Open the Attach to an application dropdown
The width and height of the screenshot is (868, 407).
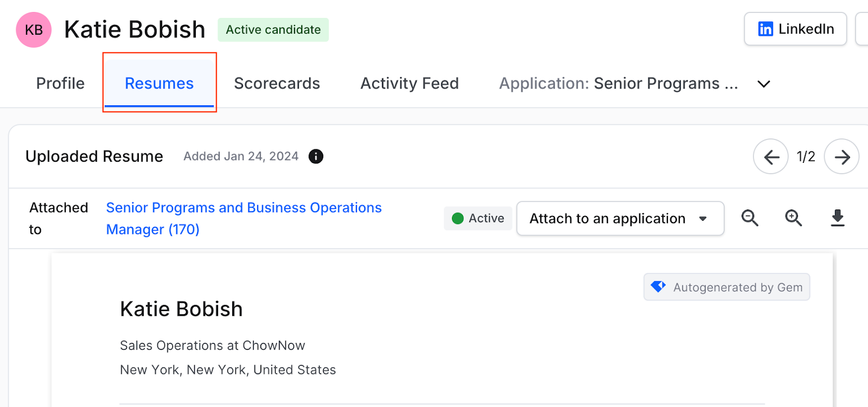[x=620, y=219]
